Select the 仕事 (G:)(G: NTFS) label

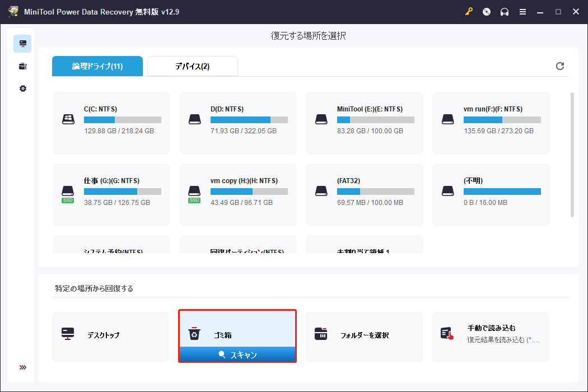click(111, 180)
